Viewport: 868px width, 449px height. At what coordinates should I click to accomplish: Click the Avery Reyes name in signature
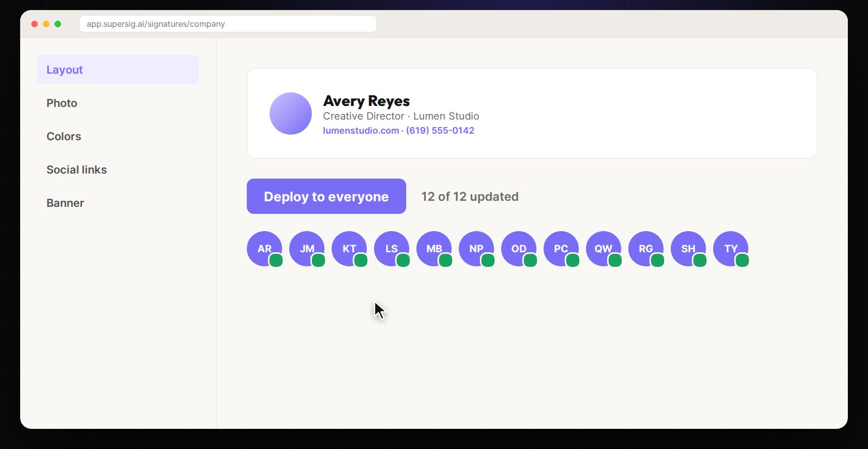(x=366, y=101)
